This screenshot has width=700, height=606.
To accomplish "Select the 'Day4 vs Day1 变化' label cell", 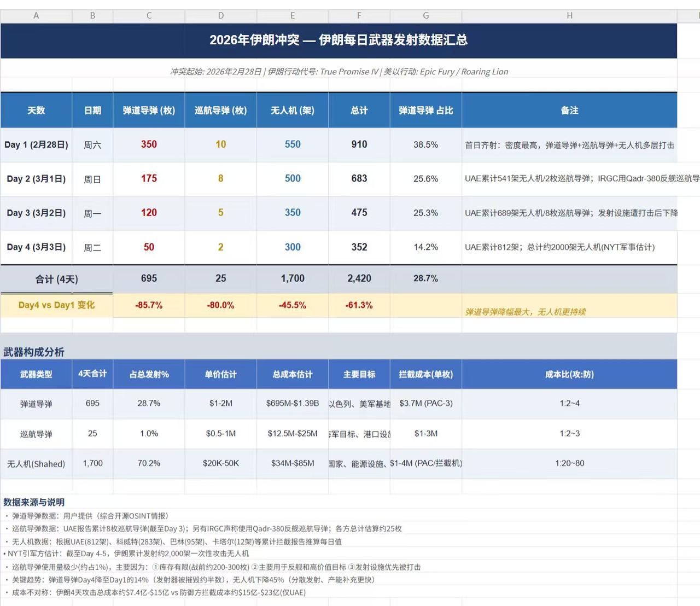I will [x=57, y=305].
